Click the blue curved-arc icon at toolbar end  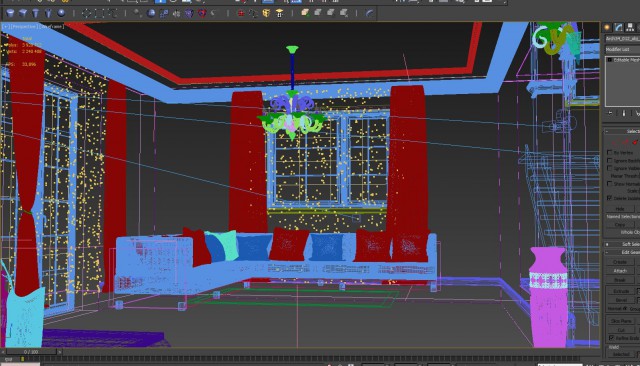click(x=369, y=13)
